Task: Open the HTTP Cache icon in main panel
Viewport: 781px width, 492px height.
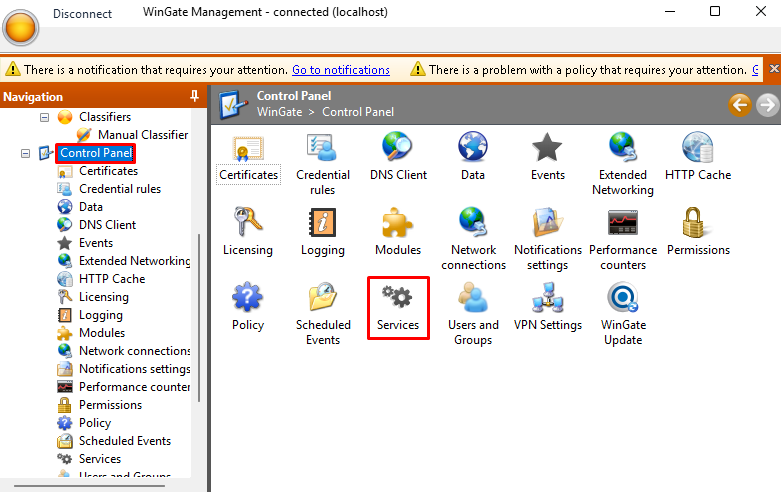Action: coord(698,147)
